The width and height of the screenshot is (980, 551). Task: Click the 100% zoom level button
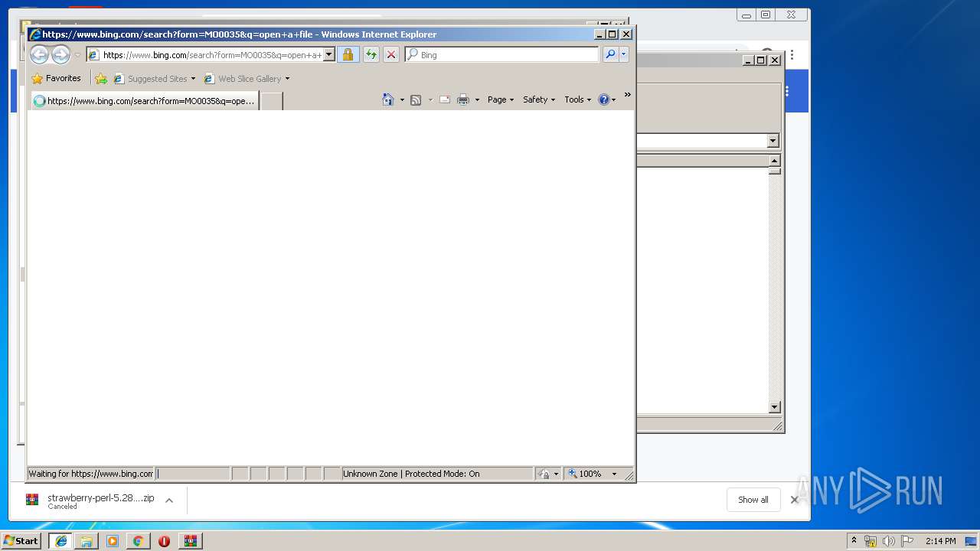586,474
